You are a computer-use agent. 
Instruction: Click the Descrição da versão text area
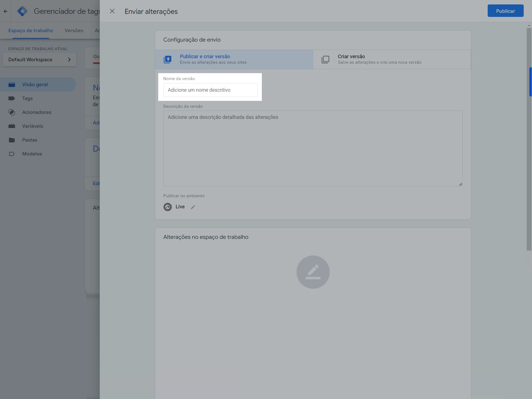point(313,148)
